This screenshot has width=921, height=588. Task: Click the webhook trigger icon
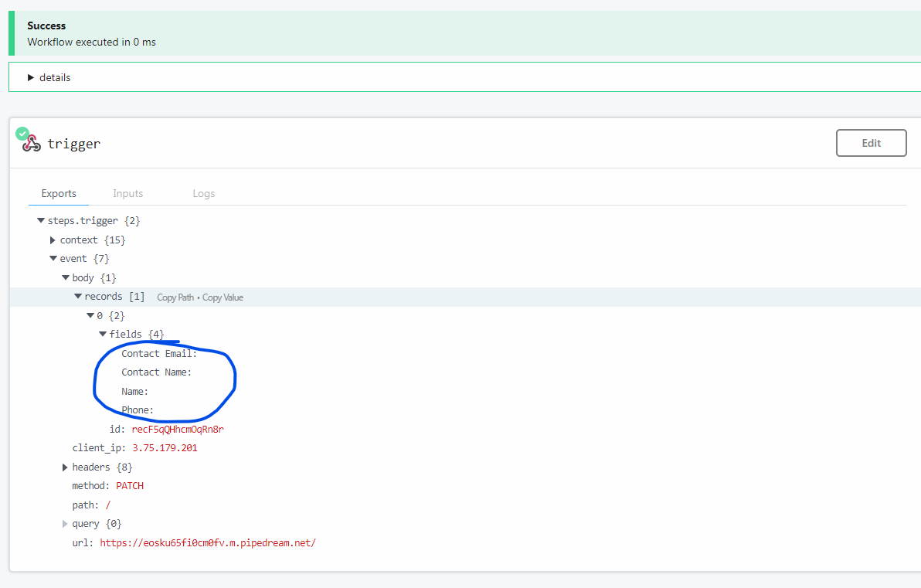tap(31, 143)
